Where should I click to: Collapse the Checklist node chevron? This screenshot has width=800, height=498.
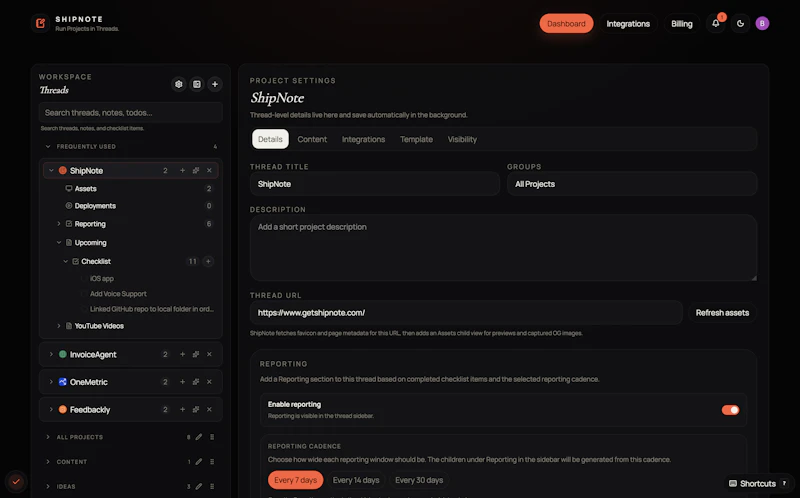[65, 261]
